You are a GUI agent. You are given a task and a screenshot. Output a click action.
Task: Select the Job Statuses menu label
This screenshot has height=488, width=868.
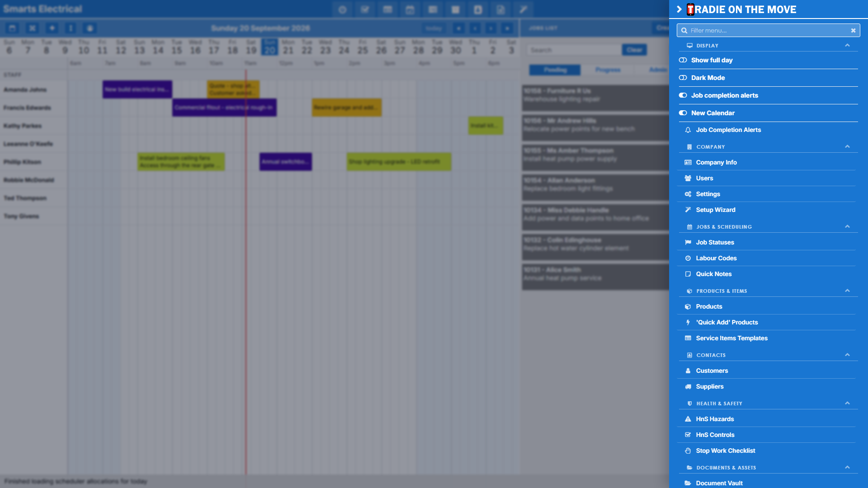715,242
